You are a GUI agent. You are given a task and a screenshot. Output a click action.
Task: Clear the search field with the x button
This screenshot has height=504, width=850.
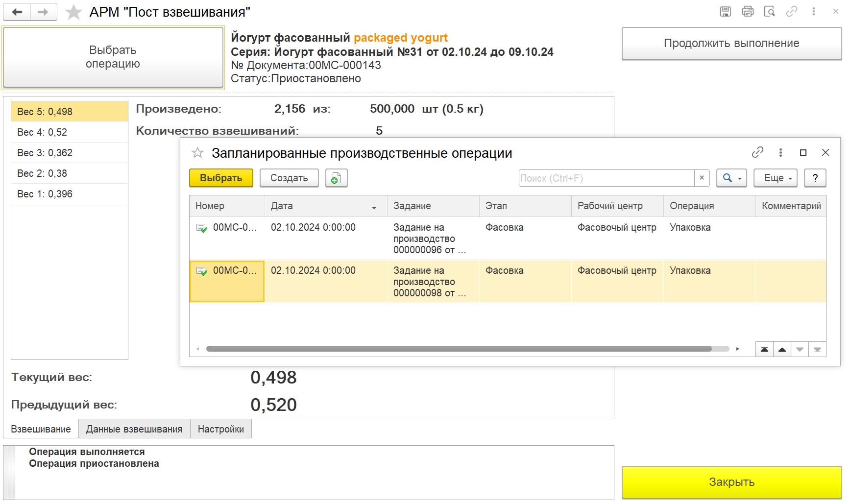[702, 178]
